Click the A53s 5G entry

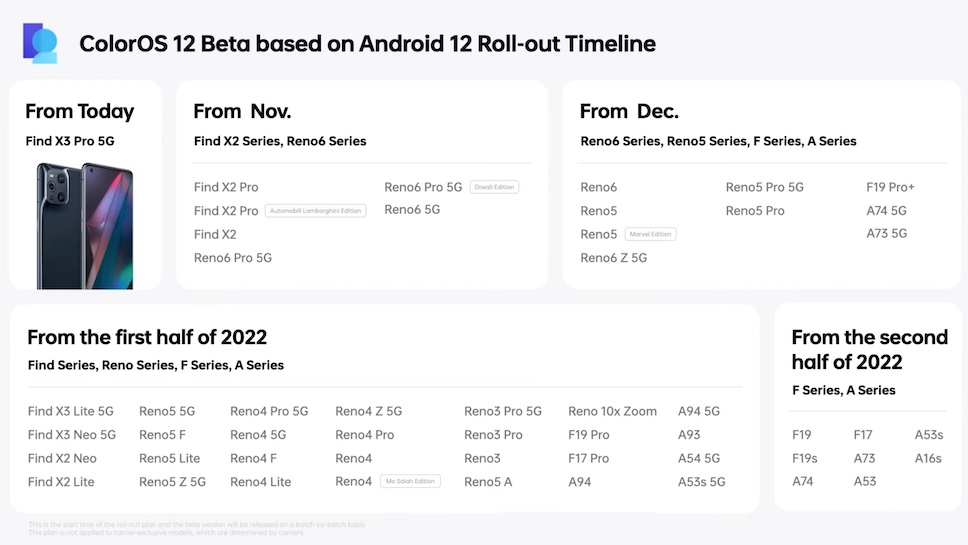pos(701,482)
